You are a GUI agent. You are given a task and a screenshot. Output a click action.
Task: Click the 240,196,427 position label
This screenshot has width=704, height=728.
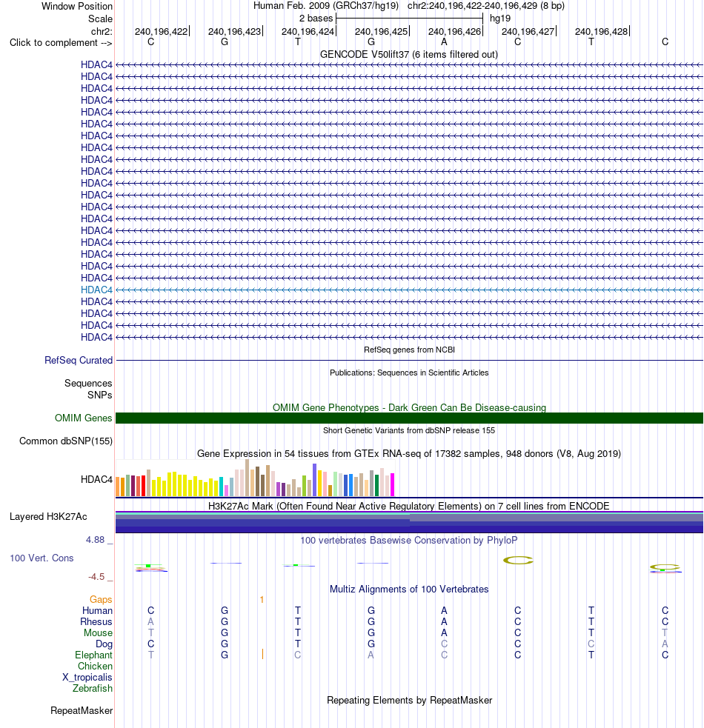click(528, 32)
